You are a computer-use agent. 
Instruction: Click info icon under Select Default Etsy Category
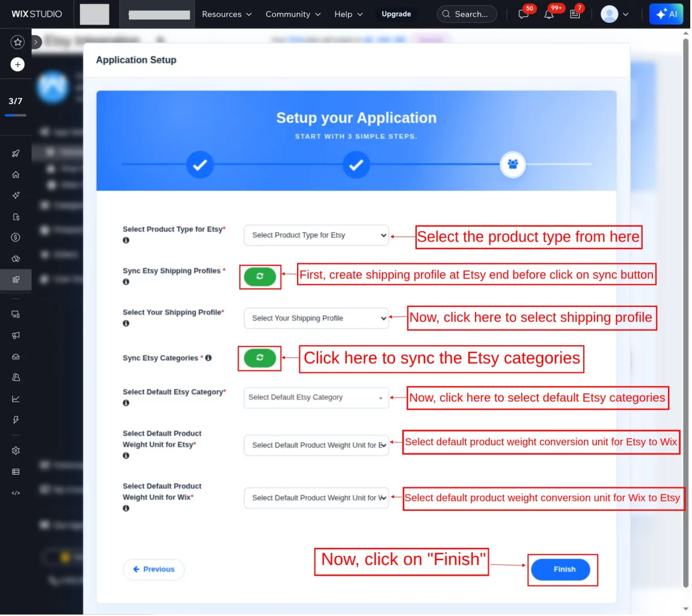click(x=126, y=402)
